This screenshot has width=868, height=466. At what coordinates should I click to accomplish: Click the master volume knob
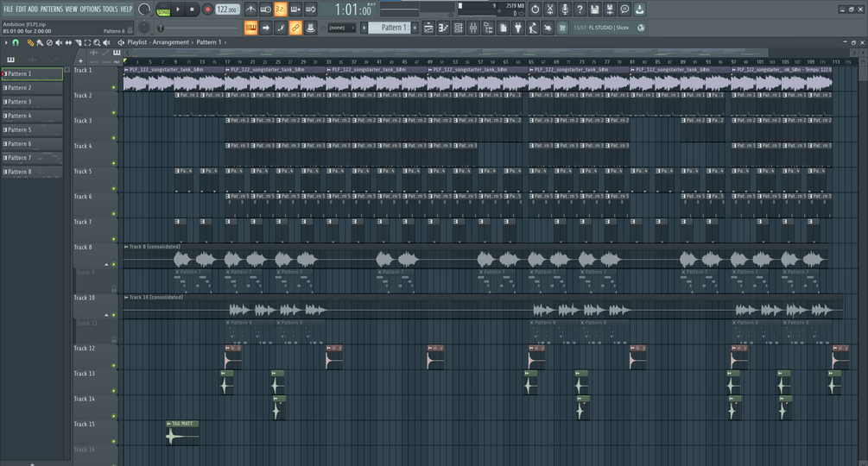pos(144,9)
